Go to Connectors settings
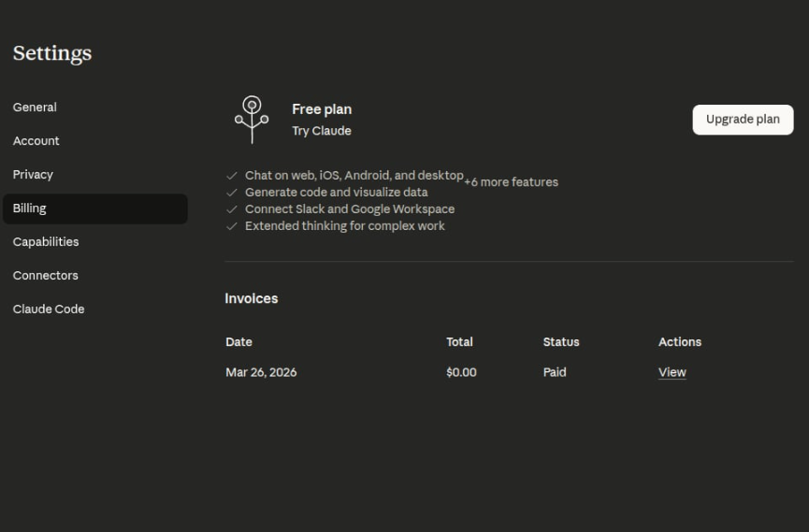Viewport: 809px width, 532px height. [x=95, y=276]
